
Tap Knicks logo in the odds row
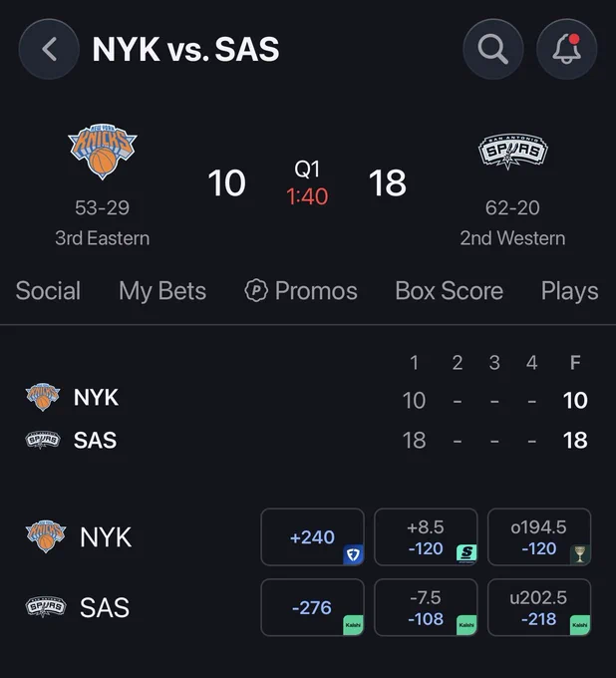pyautogui.click(x=46, y=536)
